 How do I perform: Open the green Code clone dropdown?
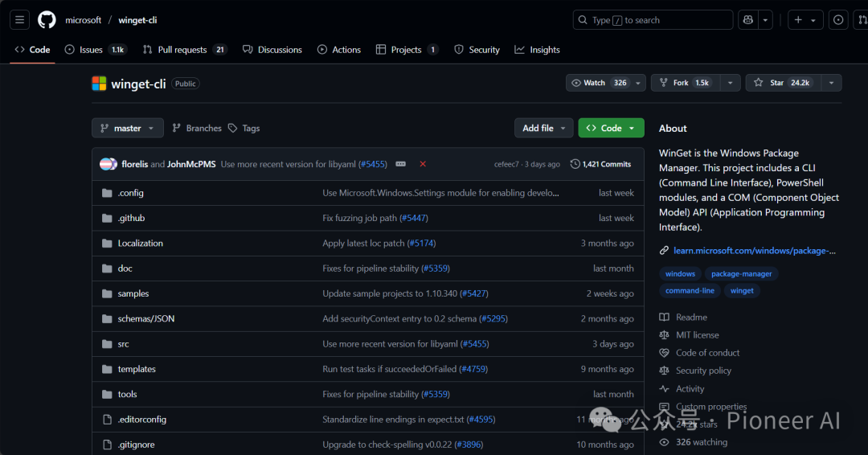611,128
